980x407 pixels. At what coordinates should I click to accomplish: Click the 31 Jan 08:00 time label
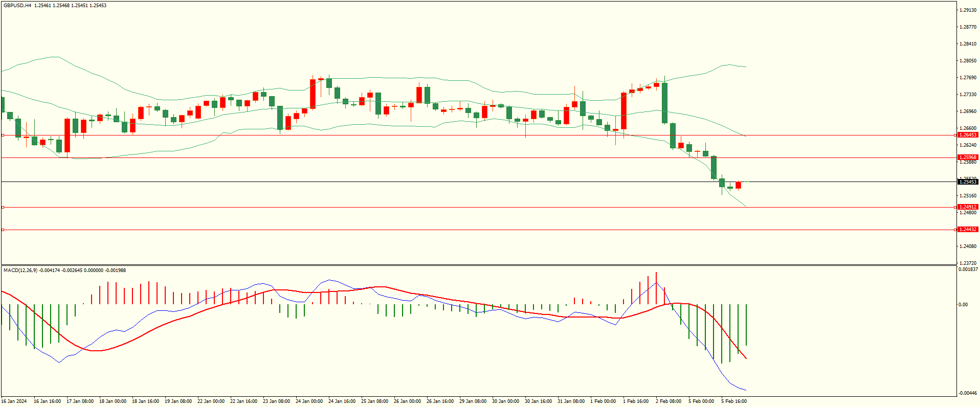click(x=571, y=401)
